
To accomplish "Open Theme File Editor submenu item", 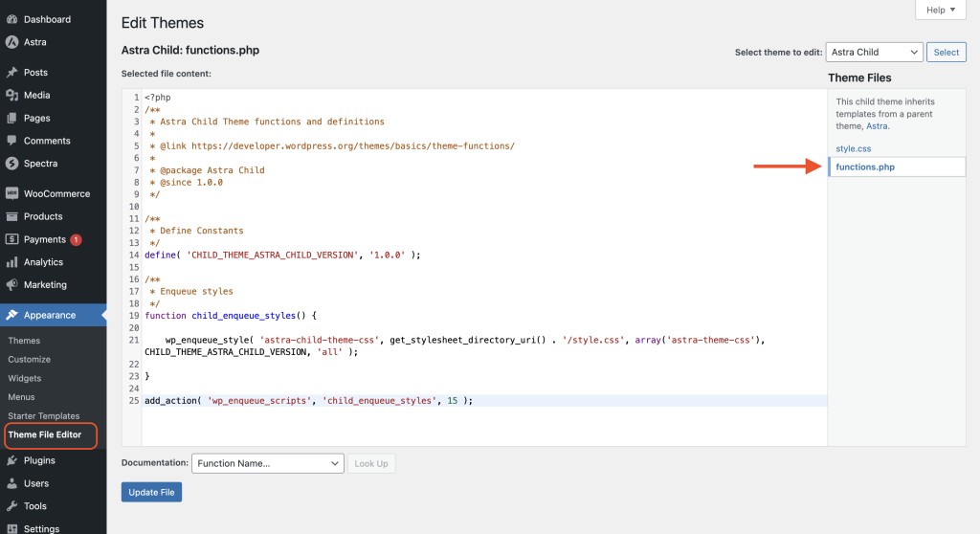I will click(44, 434).
